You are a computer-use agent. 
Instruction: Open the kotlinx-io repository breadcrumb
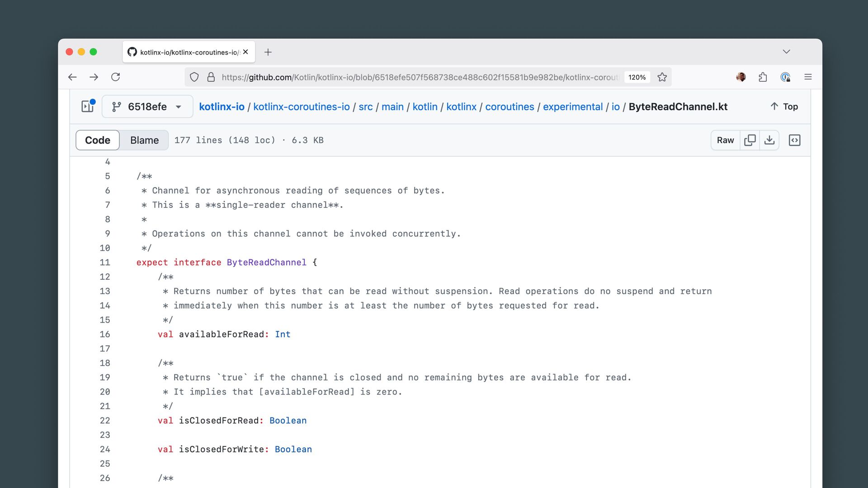pos(222,107)
